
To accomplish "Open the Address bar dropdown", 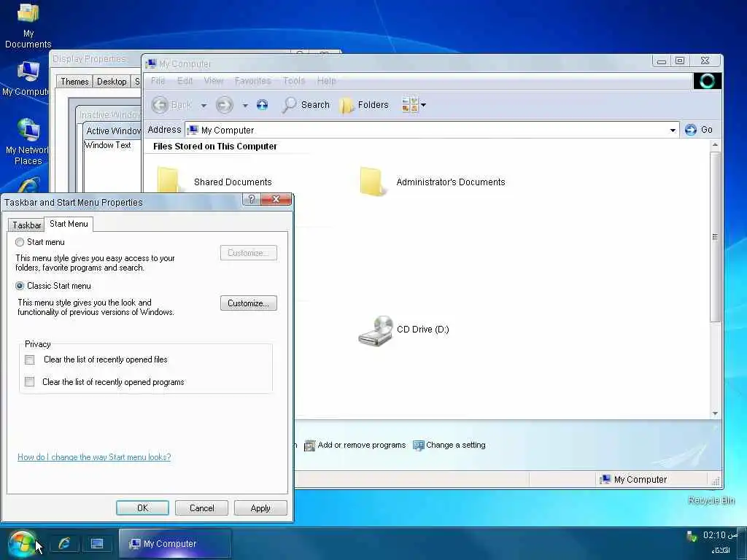I will 672,130.
